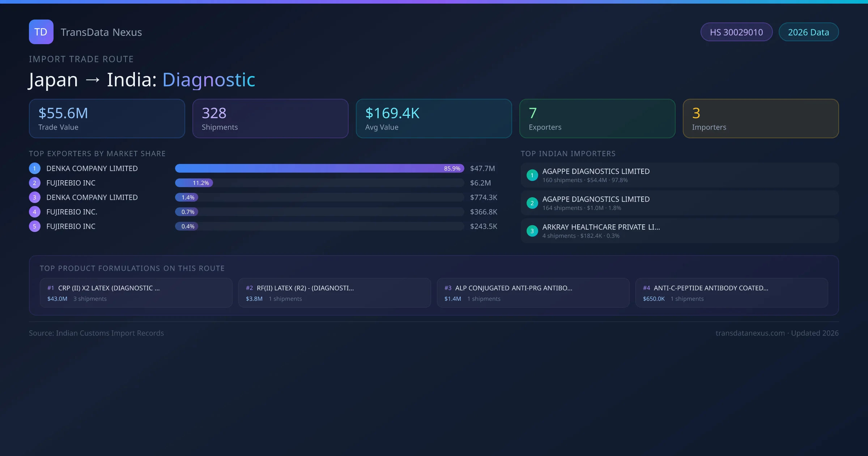
Task: Click green rank 3 badge for Arkray
Action: pos(532,231)
